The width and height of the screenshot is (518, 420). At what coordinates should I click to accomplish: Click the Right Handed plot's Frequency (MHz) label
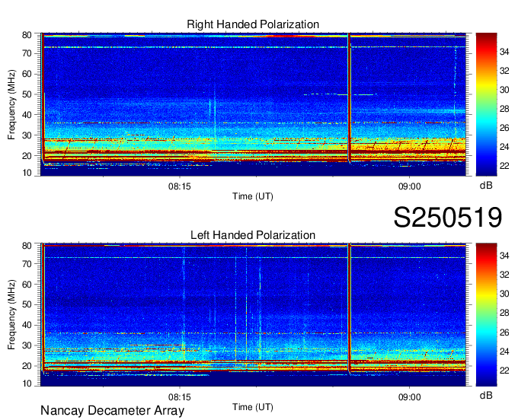point(11,104)
